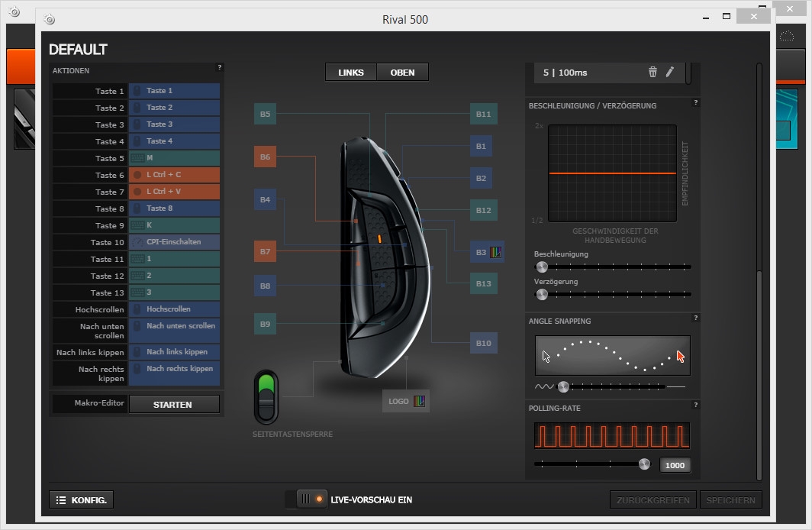Screen dimensions: 812x530
Task: Open help for Angle Snapping
Action: pyautogui.click(x=695, y=318)
